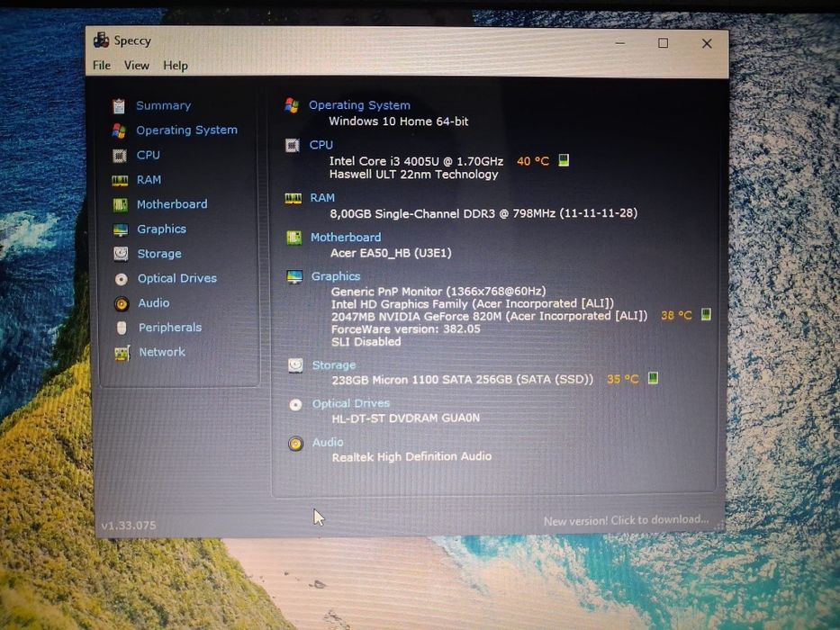Click the RAM icon in summary panel
Screen dimensions: 840x630
tap(293, 199)
